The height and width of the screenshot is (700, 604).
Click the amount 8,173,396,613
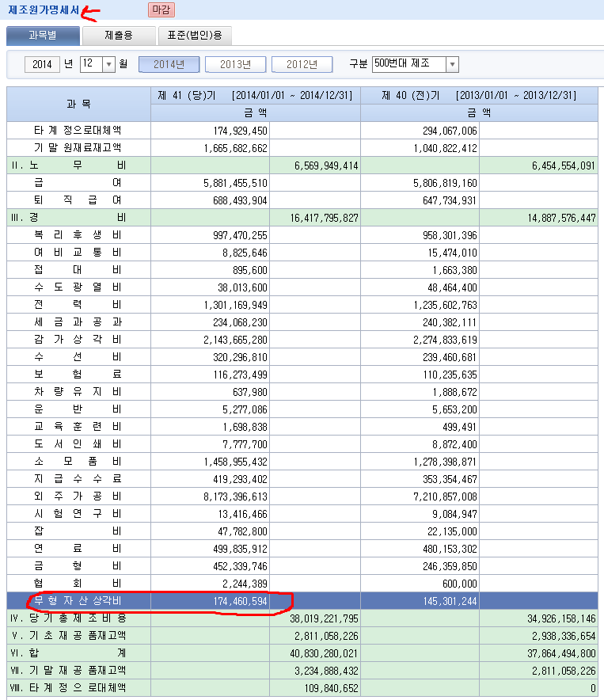tap(235, 496)
